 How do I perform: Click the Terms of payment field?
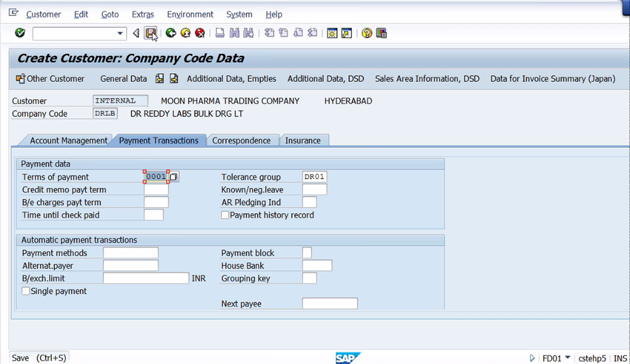point(156,177)
